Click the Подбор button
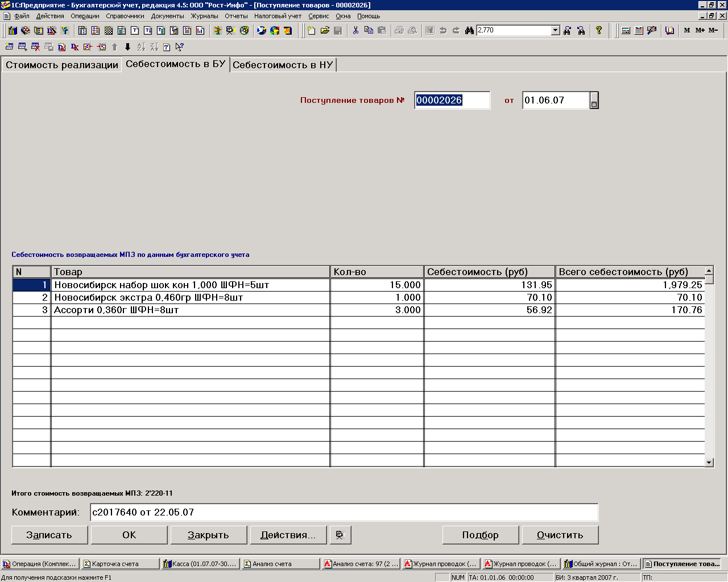The height and width of the screenshot is (582, 728). point(480,535)
